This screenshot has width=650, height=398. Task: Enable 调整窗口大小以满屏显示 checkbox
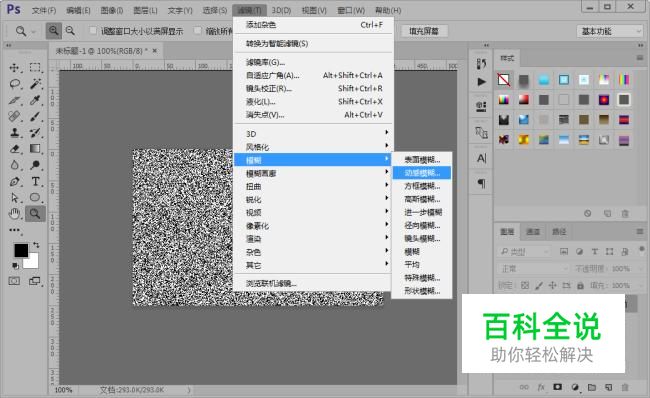93,31
